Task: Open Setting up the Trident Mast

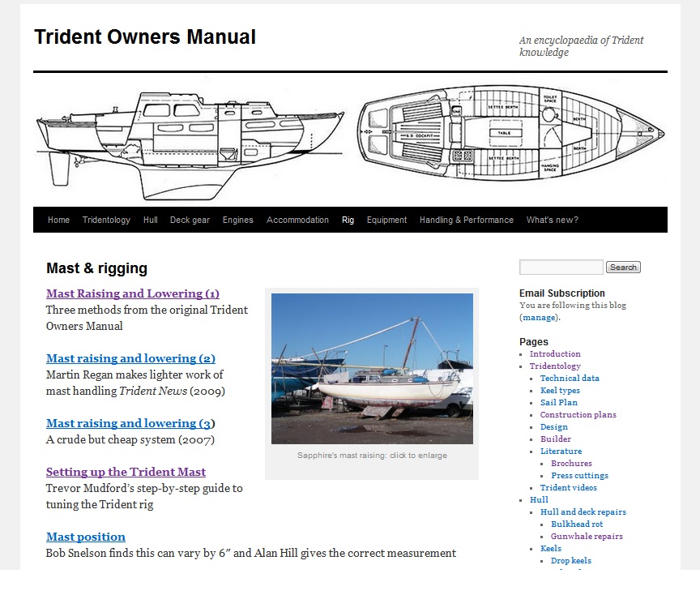Action: [126, 472]
